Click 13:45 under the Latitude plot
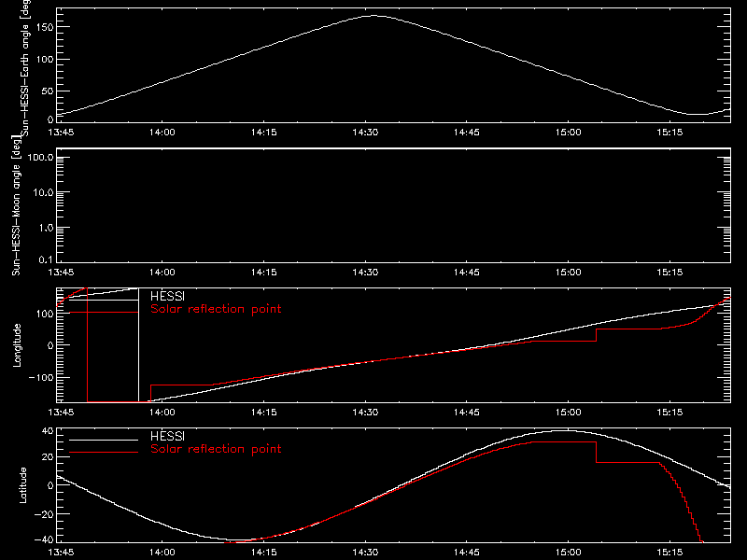 coord(61,553)
